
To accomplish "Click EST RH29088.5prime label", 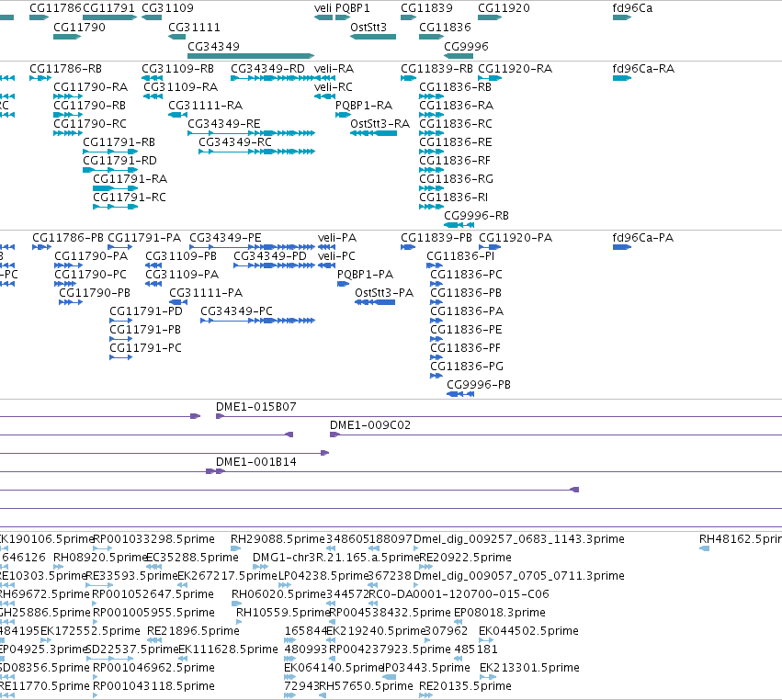I will [278, 539].
